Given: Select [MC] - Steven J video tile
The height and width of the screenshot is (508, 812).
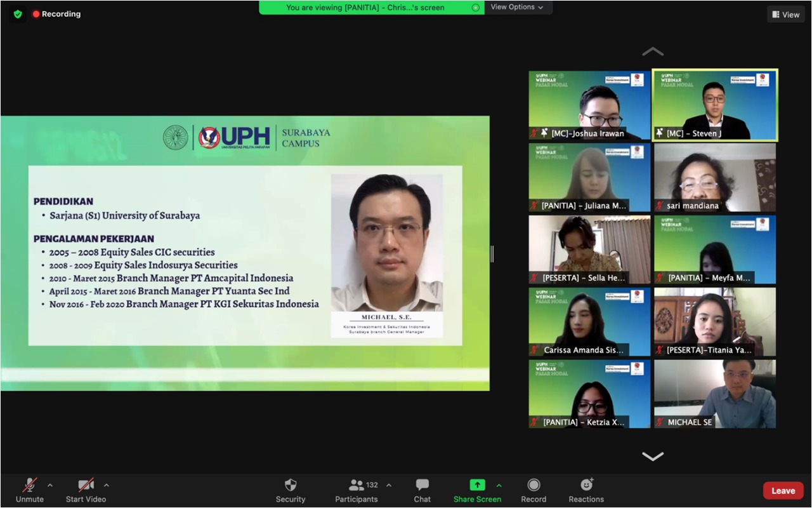Looking at the screenshot, I should pyautogui.click(x=715, y=105).
